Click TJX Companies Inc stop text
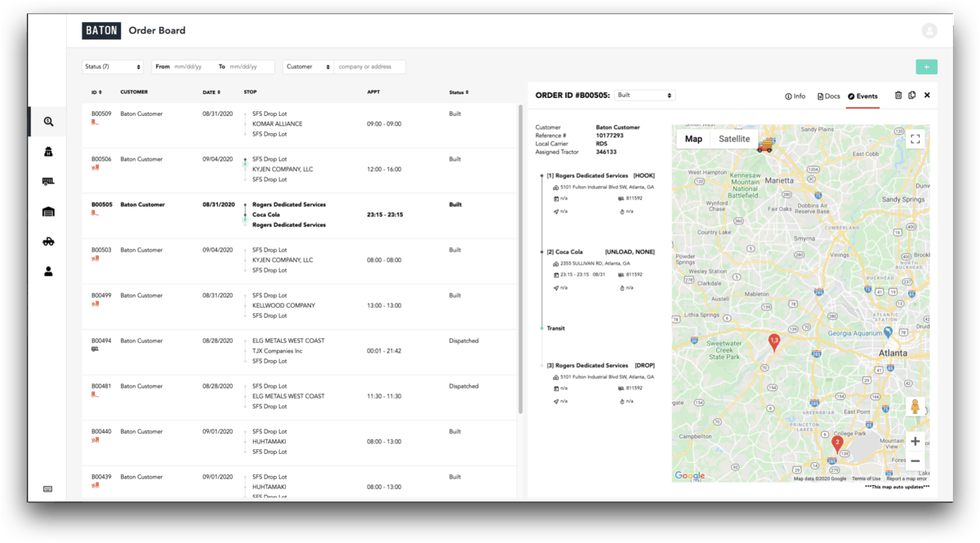980x543 pixels. pos(278,351)
